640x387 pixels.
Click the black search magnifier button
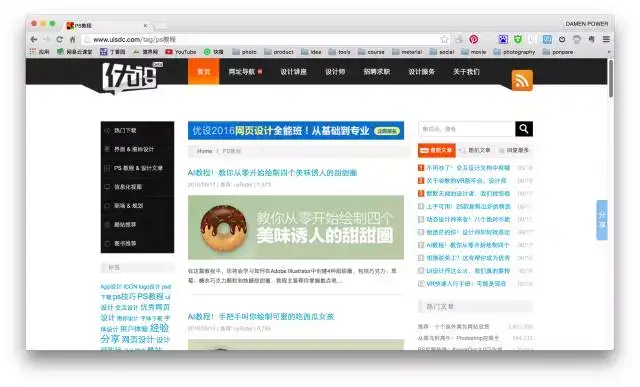click(x=524, y=129)
